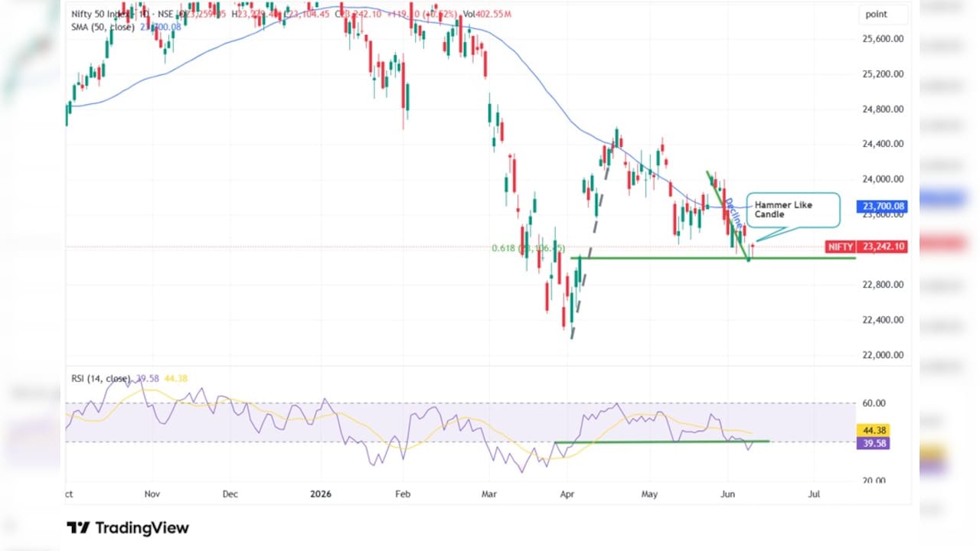Click the 24,000.00 price axis label
The height and width of the screenshot is (551, 980).
tap(884, 179)
